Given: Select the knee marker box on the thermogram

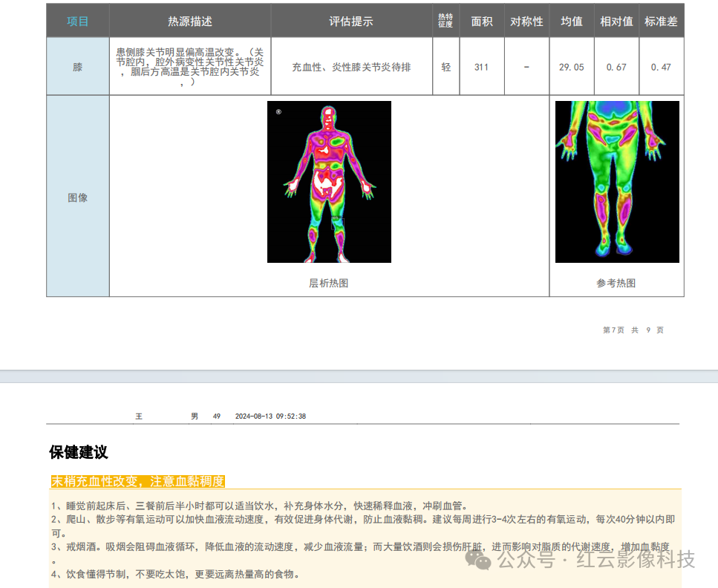Looking at the screenshot, I should [x=337, y=223].
